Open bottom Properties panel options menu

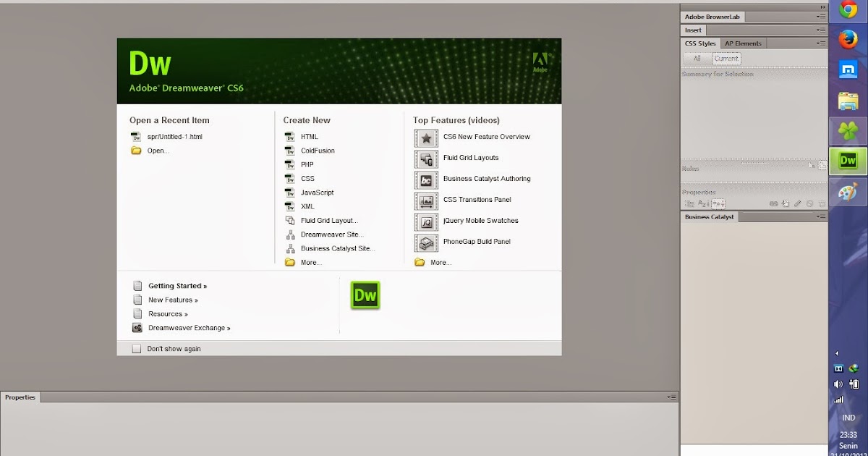click(672, 397)
